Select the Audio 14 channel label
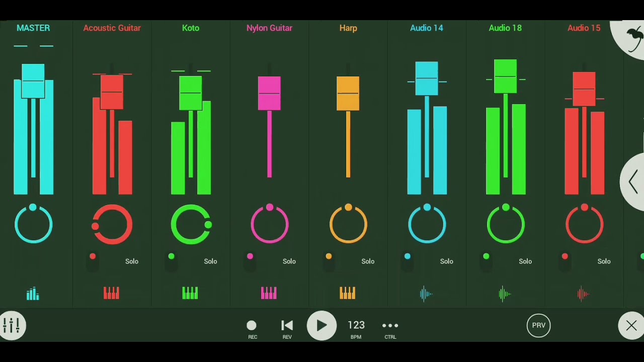Screen dimensions: 644x362 427,28
